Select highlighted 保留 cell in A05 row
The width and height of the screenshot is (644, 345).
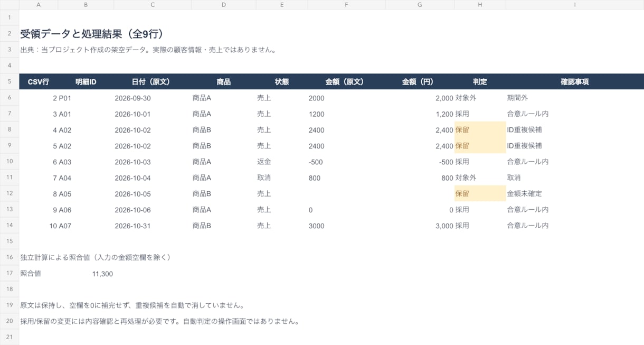[480, 194]
